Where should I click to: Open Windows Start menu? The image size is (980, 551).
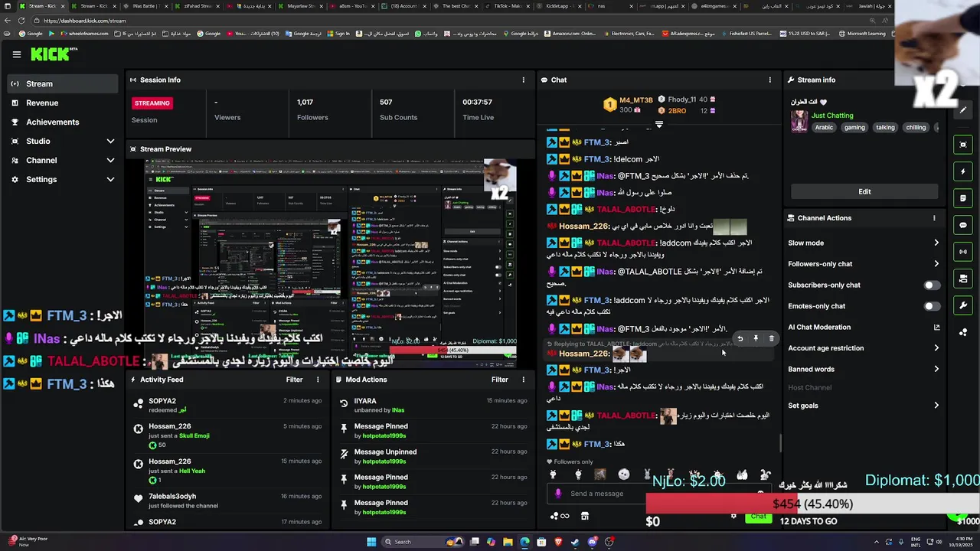371,542
